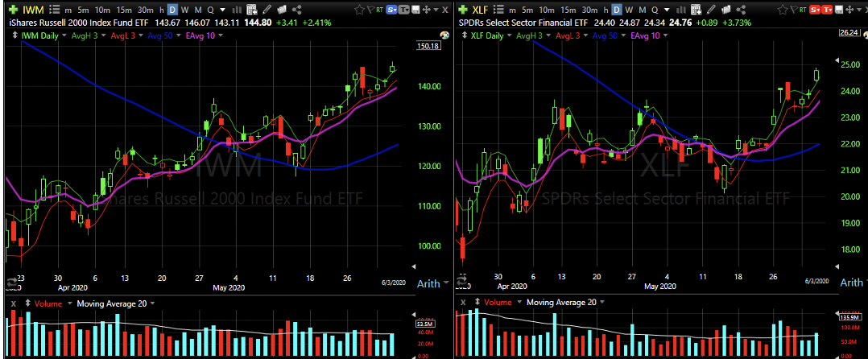Viewport: 868px width, 359px height.
Task: Click the XLF ticker symbol
Action: 480,10
